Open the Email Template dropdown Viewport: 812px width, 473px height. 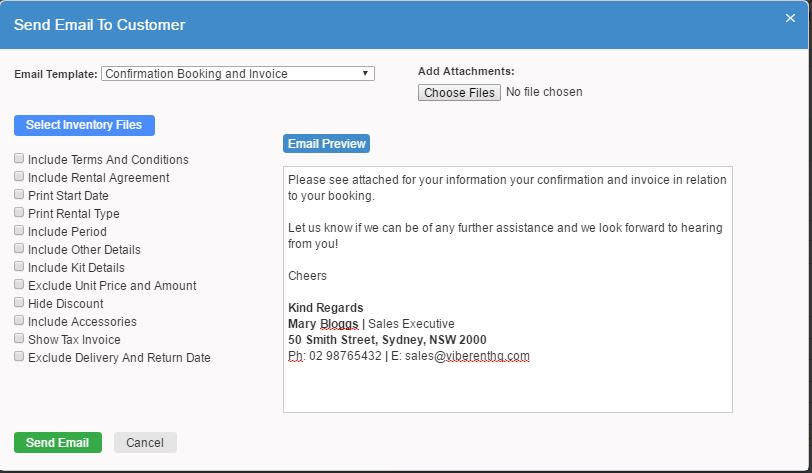click(x=238, y=74)
